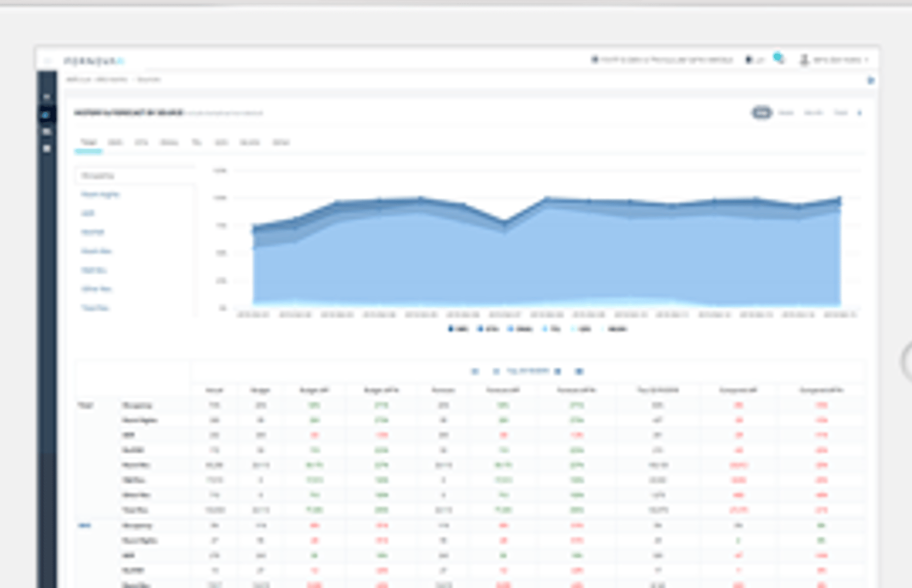Switch the period to Month
The height and width of the screenshot is (588, 912).
click(x=813, y=113)
